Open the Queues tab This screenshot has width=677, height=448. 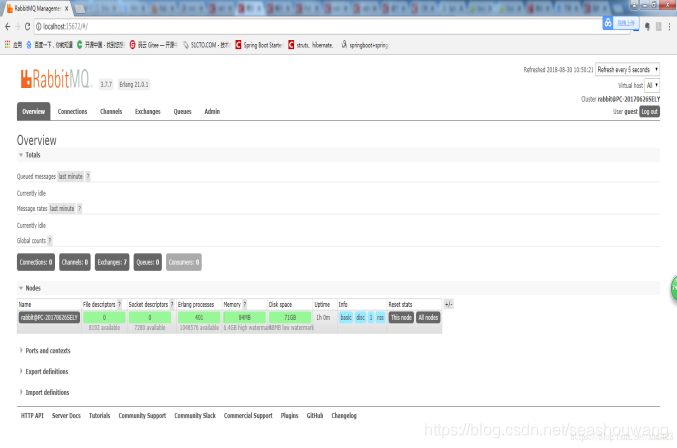182,111
